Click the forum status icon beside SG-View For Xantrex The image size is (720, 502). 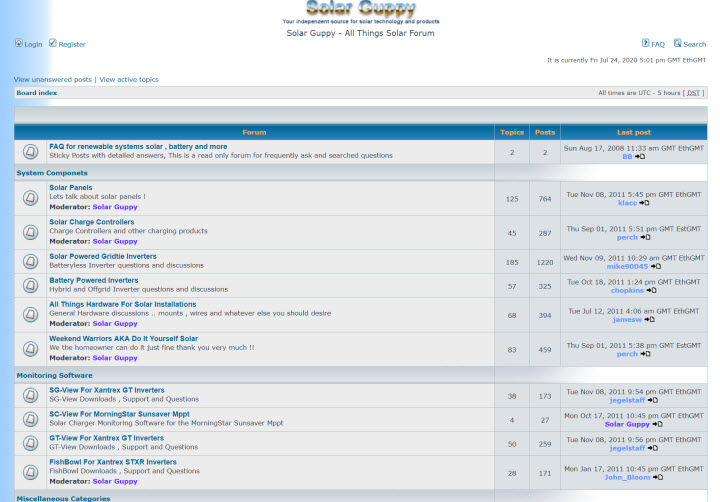point(31,395)
